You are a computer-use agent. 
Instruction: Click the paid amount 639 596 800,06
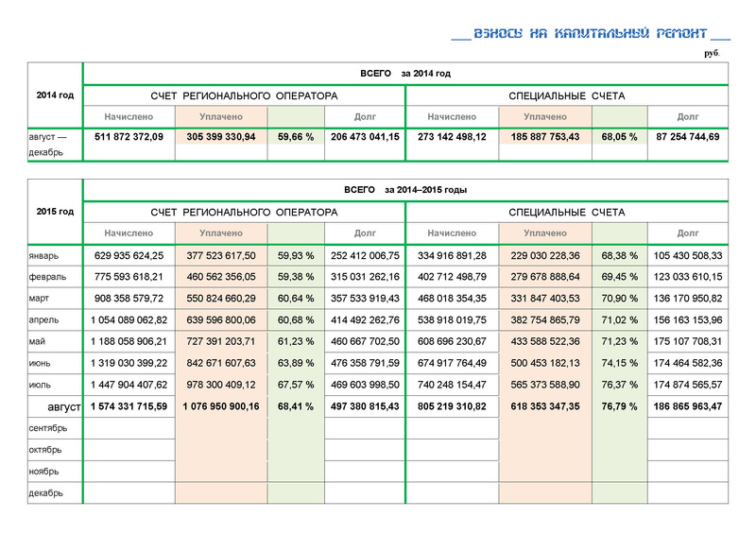tap(221, 320)
